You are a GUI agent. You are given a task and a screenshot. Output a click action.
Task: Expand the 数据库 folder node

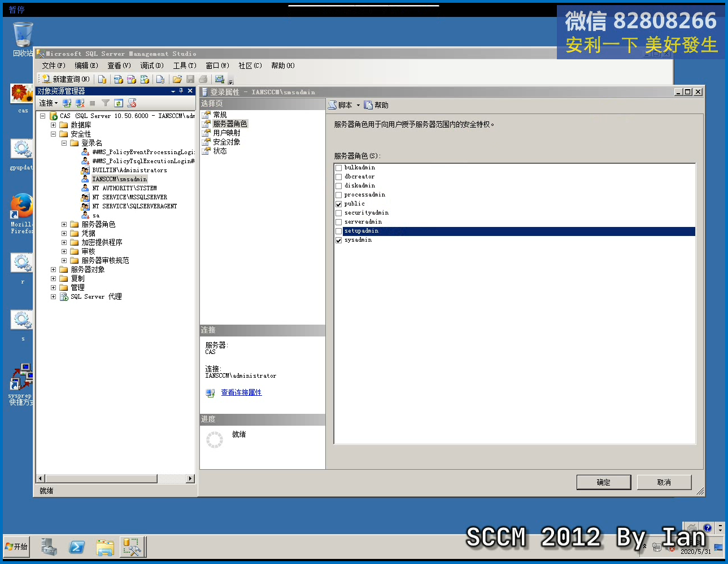click(53, 125)
